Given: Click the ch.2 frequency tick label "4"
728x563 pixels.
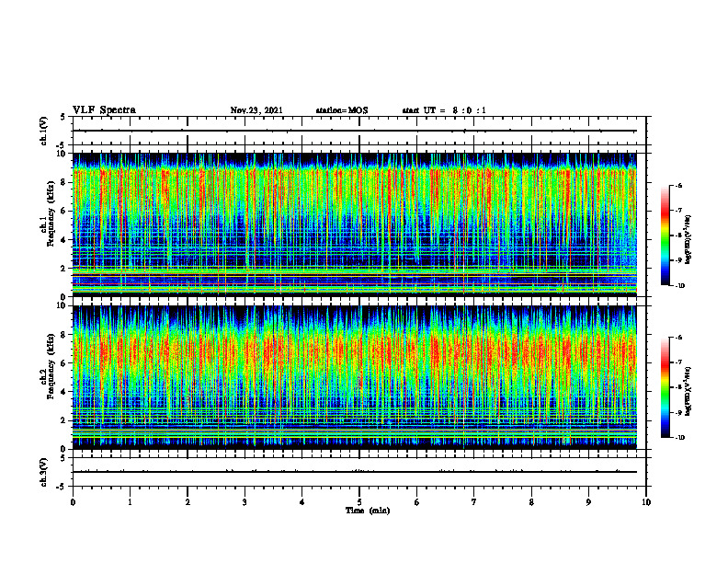Looking at the screenshot, I should (63, 392).
